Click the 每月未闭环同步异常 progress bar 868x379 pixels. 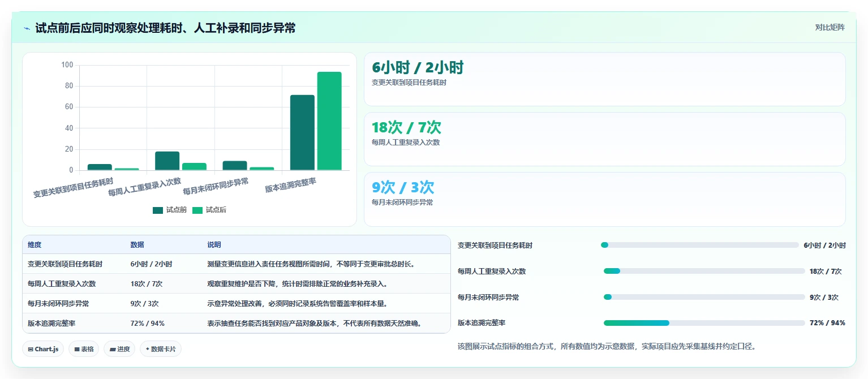point(704,297)
